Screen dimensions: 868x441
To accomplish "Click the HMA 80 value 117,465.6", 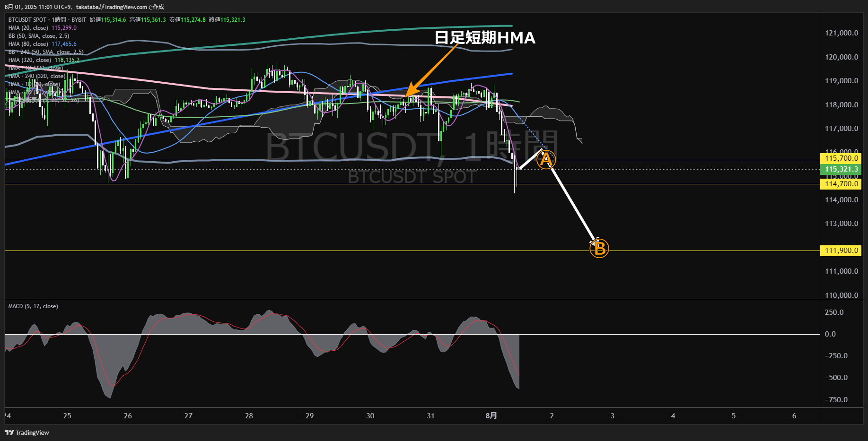I will point(64,44).
